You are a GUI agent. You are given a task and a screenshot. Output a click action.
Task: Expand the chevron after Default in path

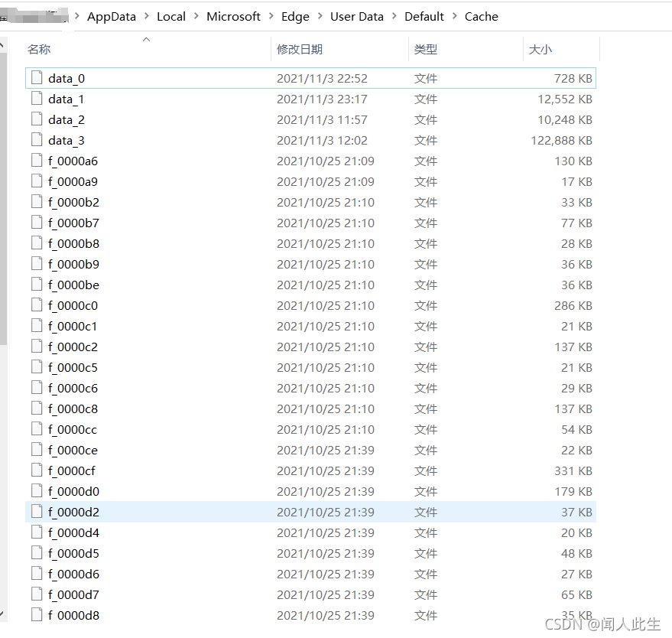pos(455,16)
